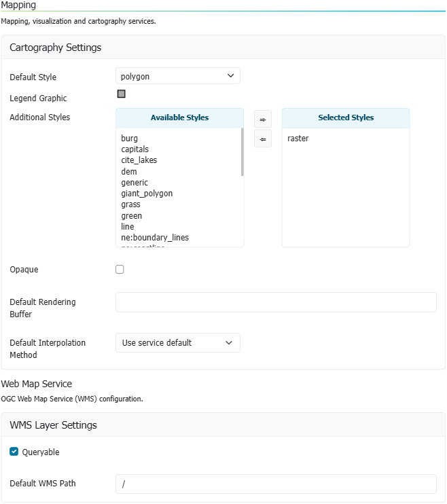Open the Default Style dropdown
447x504 pixels.
coord(177,76)
